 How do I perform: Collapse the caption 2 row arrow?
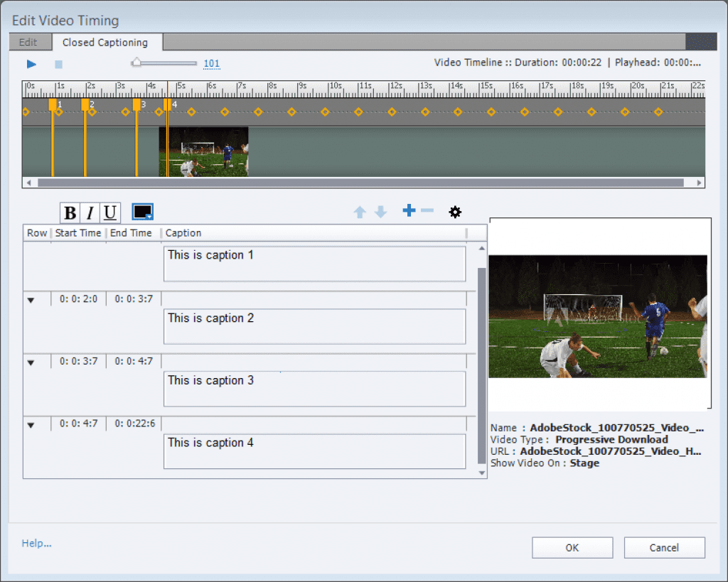tap(31, 301)
